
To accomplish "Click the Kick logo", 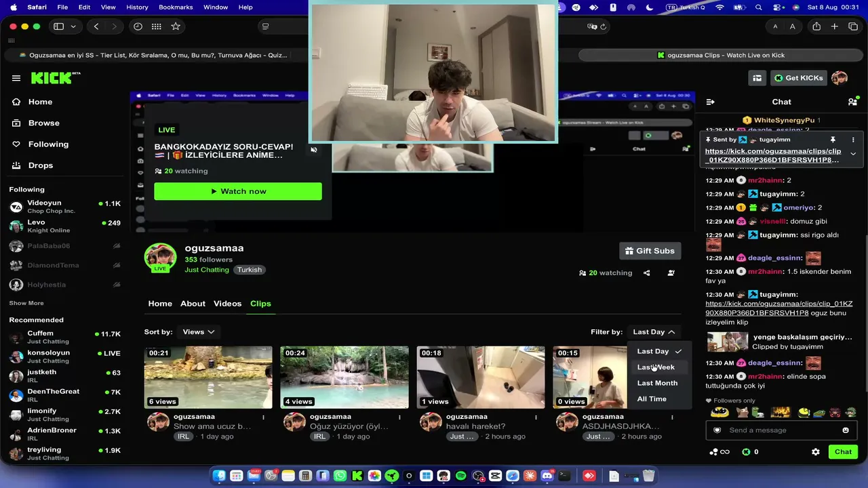I will click(x=56, y=78).
